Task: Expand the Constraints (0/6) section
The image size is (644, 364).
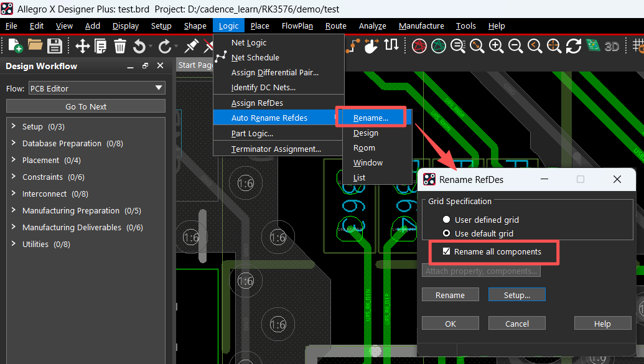Action: (x=14, y=177)
